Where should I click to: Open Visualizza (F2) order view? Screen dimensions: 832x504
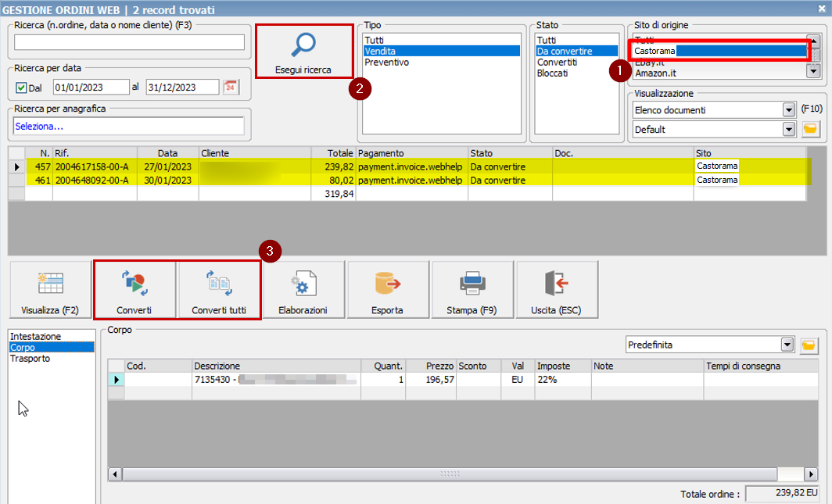coord(50,290)
